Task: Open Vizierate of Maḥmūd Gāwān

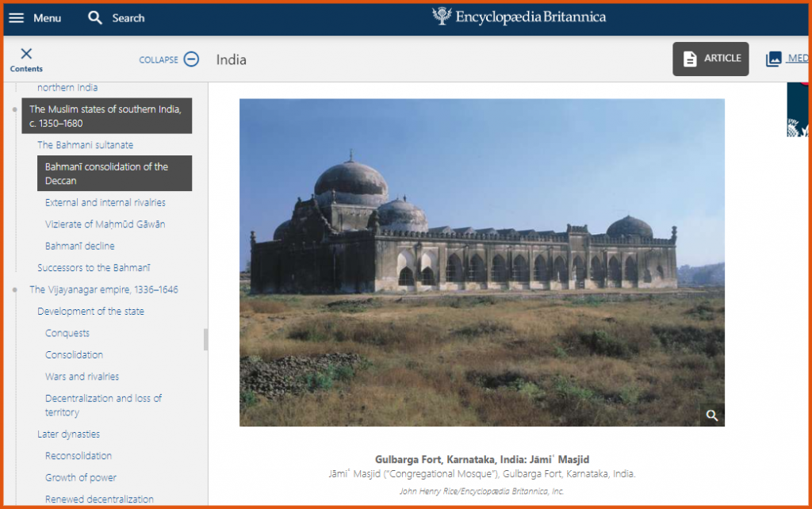Action: click(x=105, y=224)
